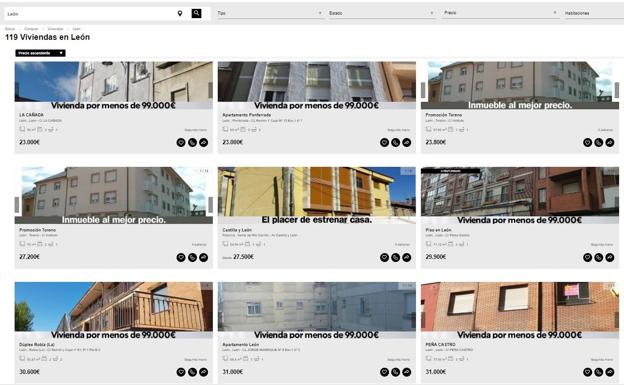Open Comprar breadcrumb link
This screenshot has height=385, width=624.
[x=31, y=29]
